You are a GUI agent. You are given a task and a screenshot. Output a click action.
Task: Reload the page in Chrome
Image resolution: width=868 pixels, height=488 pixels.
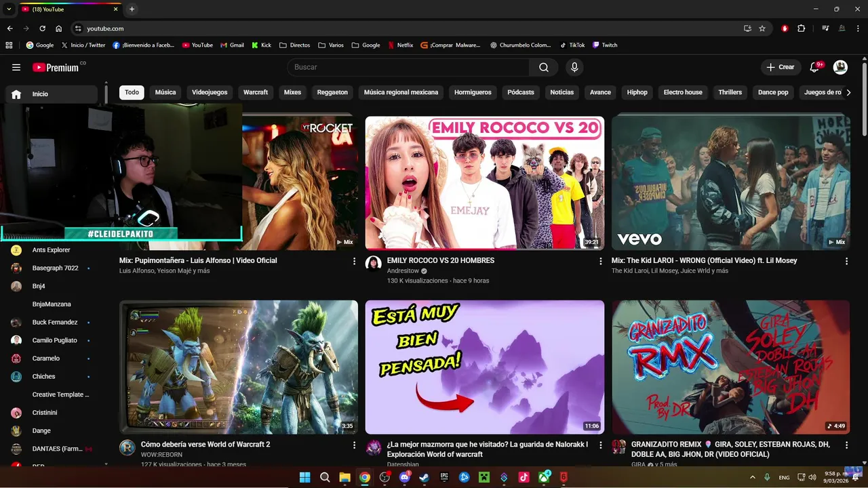click(x=42, y=28)
